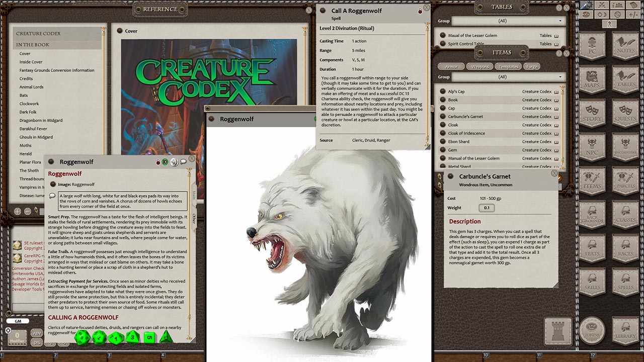This screenshot has height=362, width=644.
Task: Toggle the ID badge on the Roggenwolf window
Action: click(x=165, y=162)
